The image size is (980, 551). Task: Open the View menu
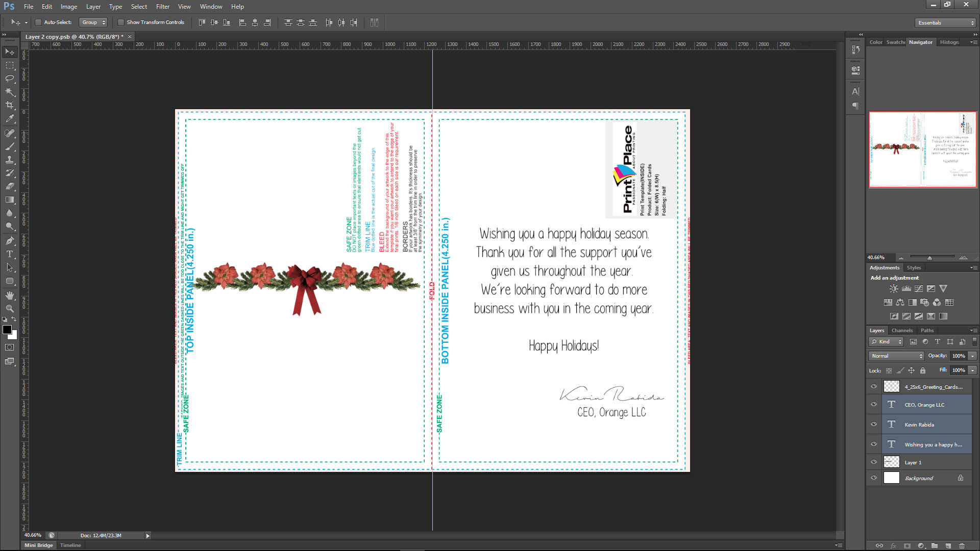coord(184,6)
